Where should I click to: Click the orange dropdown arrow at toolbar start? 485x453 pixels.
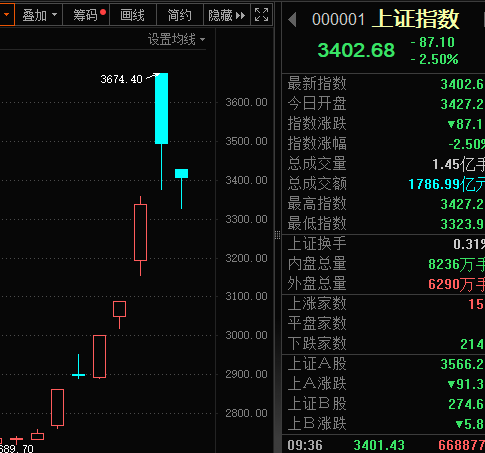coord(7,15)
